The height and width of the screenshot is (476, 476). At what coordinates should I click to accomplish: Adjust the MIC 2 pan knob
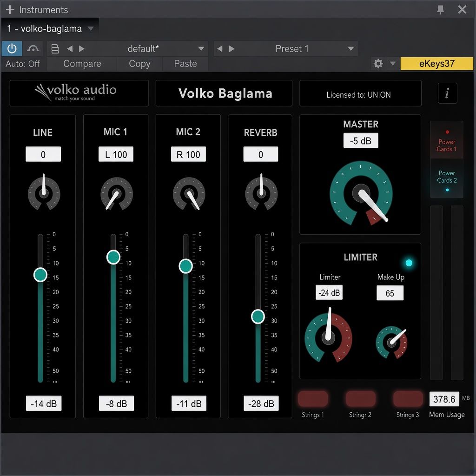[189, 193]
